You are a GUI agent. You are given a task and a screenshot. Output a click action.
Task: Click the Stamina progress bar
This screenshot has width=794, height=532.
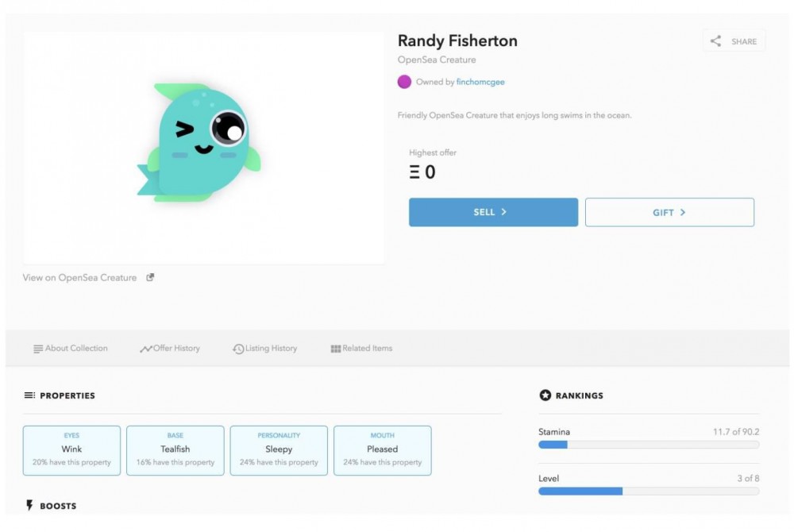[649, 445]
